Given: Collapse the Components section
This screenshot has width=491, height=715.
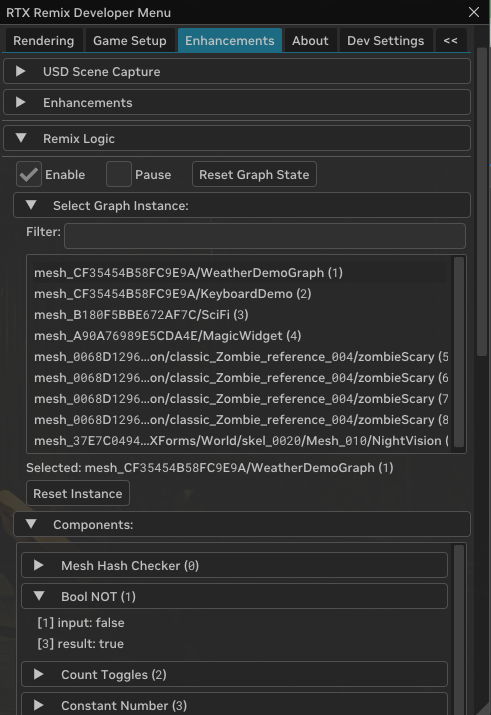Looking at the screenshot, I should [242, 524].
